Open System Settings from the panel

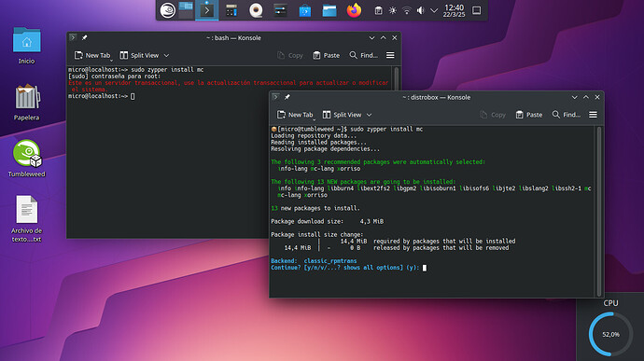(281, 10)
